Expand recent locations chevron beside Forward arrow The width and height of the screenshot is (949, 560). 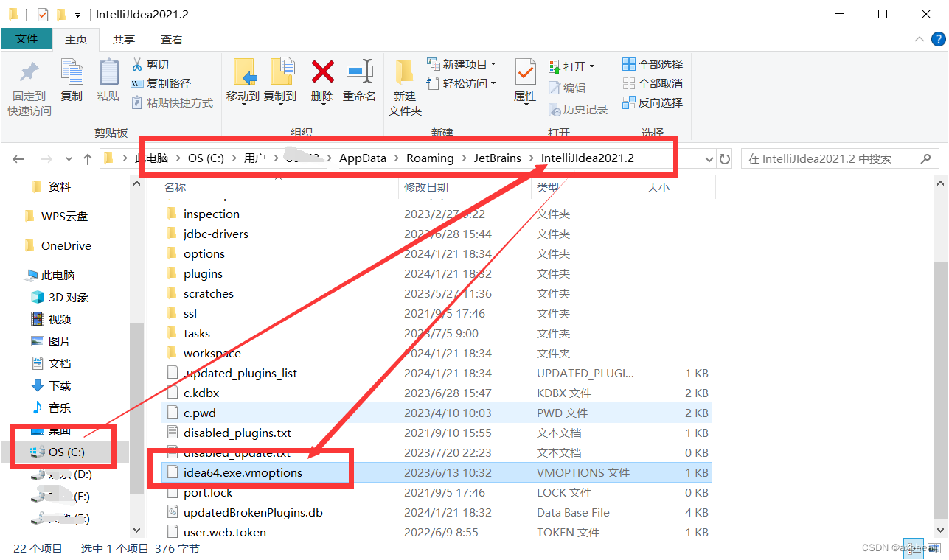pyautogui.click(x=69, y=158)
